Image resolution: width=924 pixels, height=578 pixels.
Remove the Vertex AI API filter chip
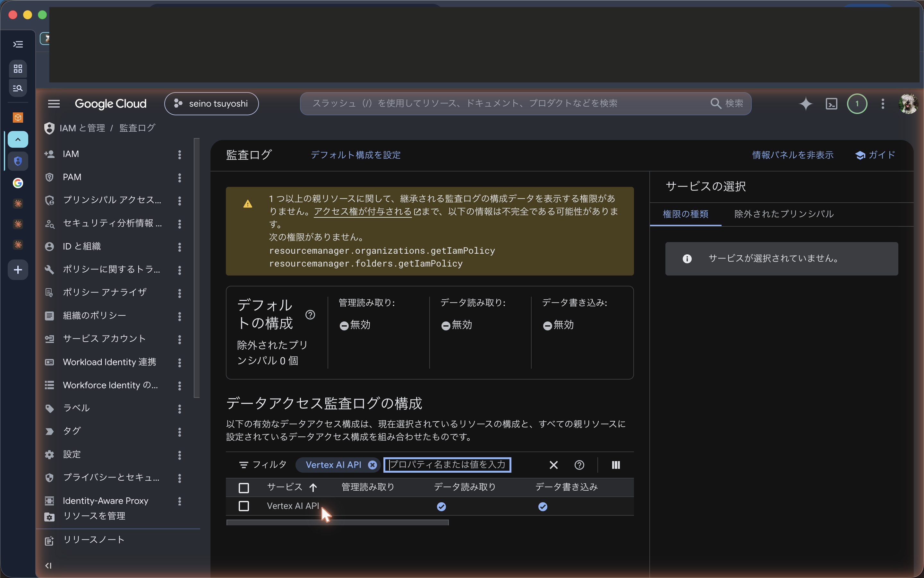coord(372,465)
